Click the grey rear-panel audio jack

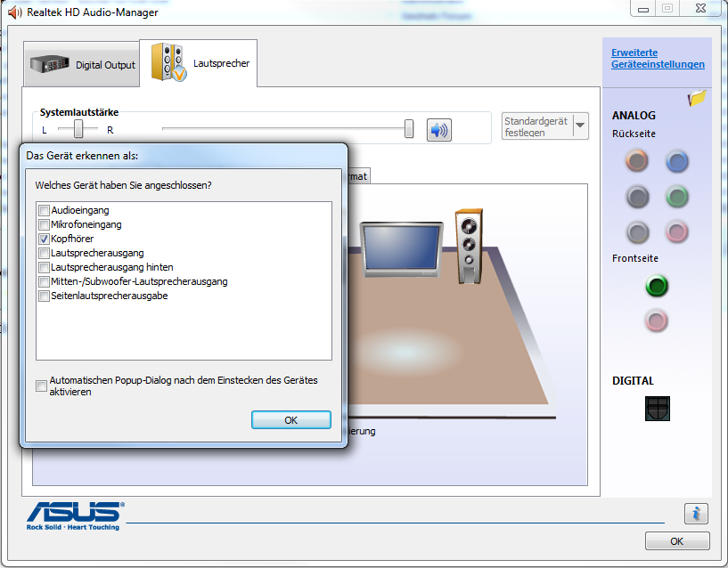(637, 232)
